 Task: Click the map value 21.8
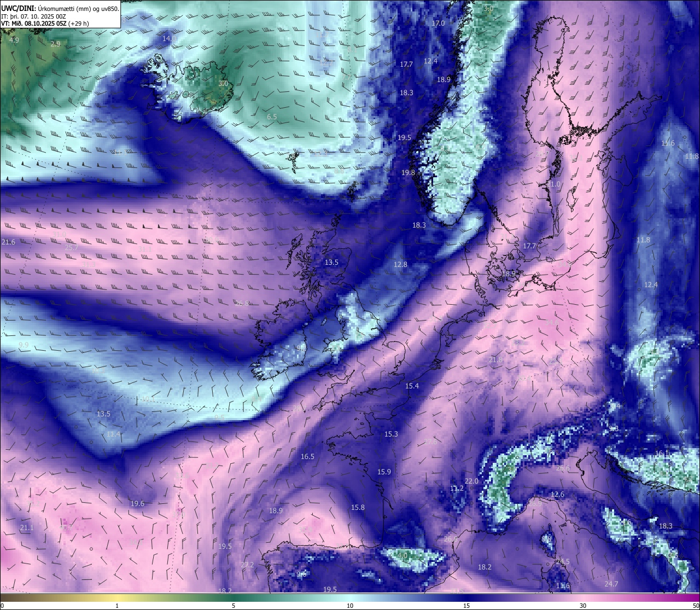pyautogui.click(x=495, y=359)
